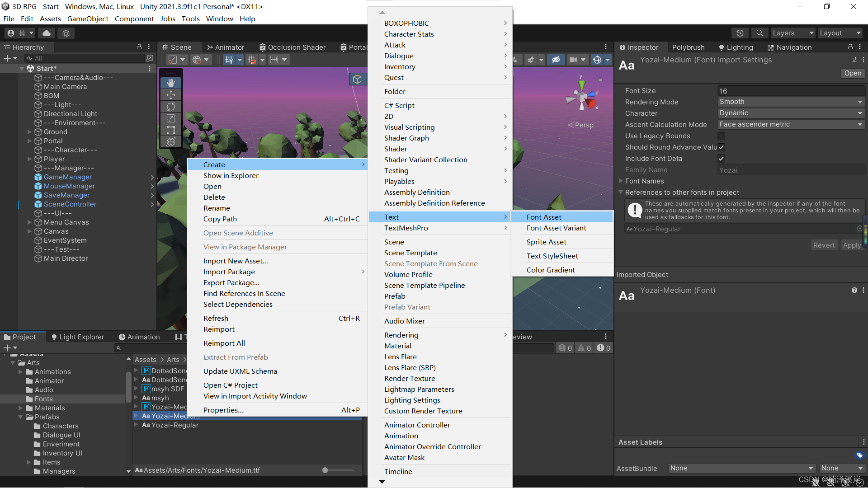
Task: Click the Apply button
Action: [x=852, y=245]
